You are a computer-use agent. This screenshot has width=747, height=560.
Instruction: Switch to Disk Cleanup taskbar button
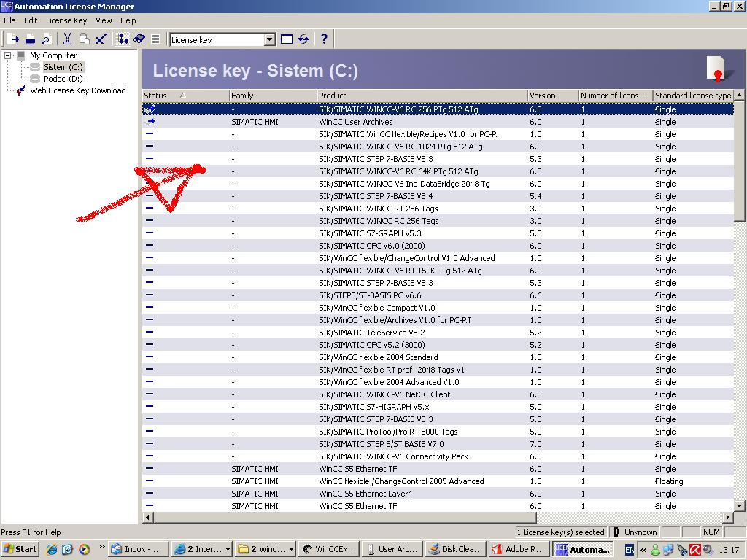point(455,549)
